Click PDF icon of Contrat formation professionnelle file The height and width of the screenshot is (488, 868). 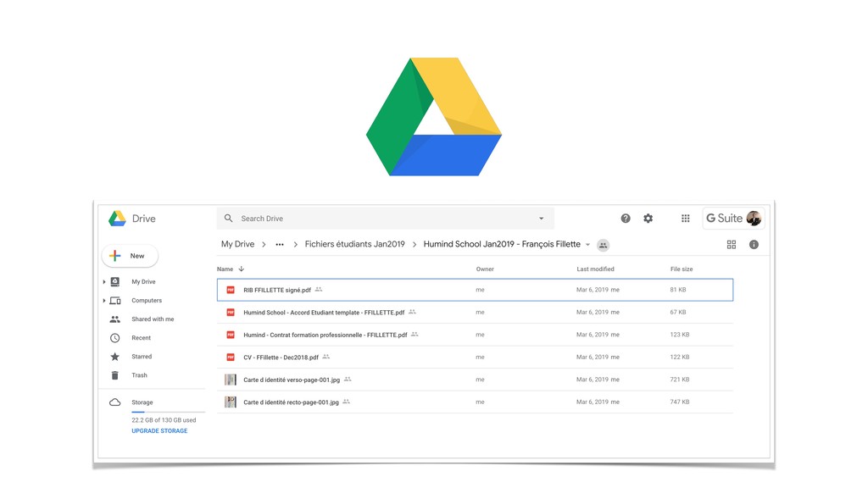click(x=231, y=335)
